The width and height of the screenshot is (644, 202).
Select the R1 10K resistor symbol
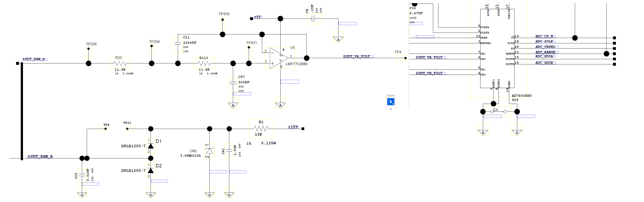tap(261, 129)
